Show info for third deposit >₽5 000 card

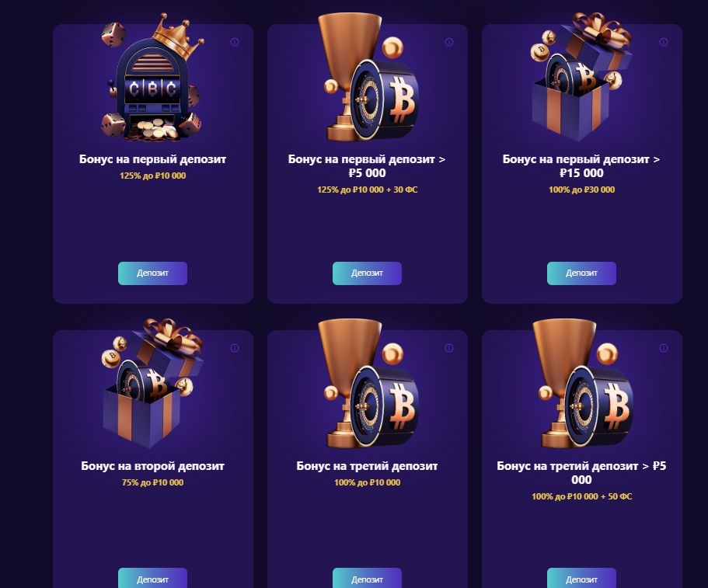click(x=663, y=348)
